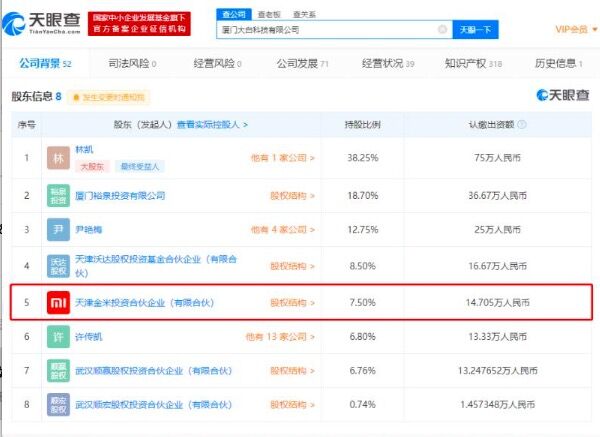The image size is (600, 437).
Task: View 股权结构 for 天津沃达股权投资基金
Action: click(x=292, y=266)
